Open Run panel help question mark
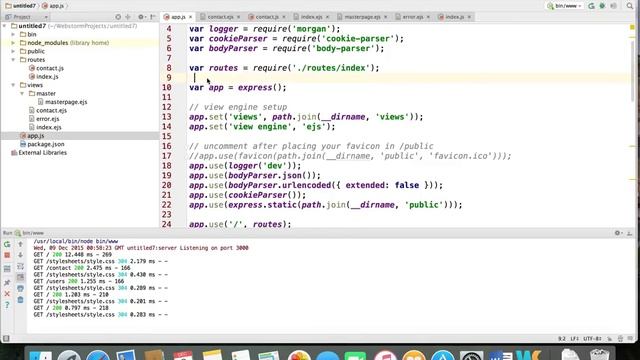The width and height of the screenshot is (640, 360). point(7,305)
